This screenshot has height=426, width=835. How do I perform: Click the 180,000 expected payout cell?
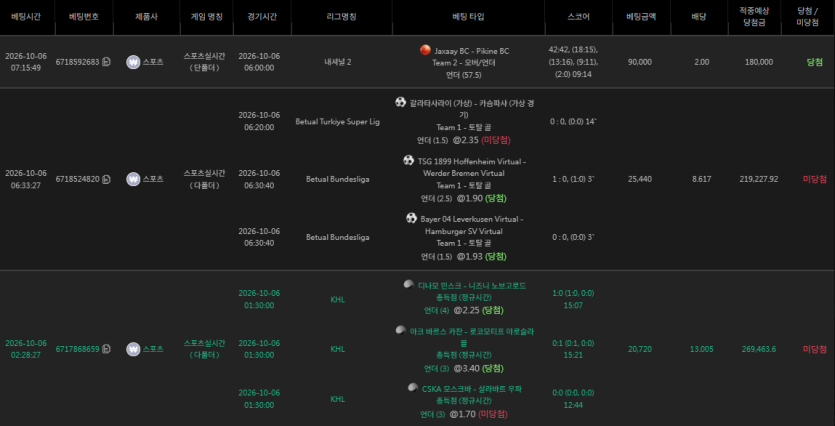tap(758, 62)
